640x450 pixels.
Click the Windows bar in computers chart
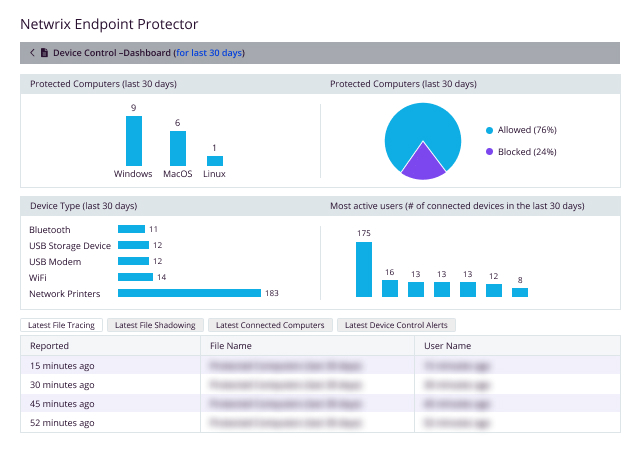click(133, 141)
